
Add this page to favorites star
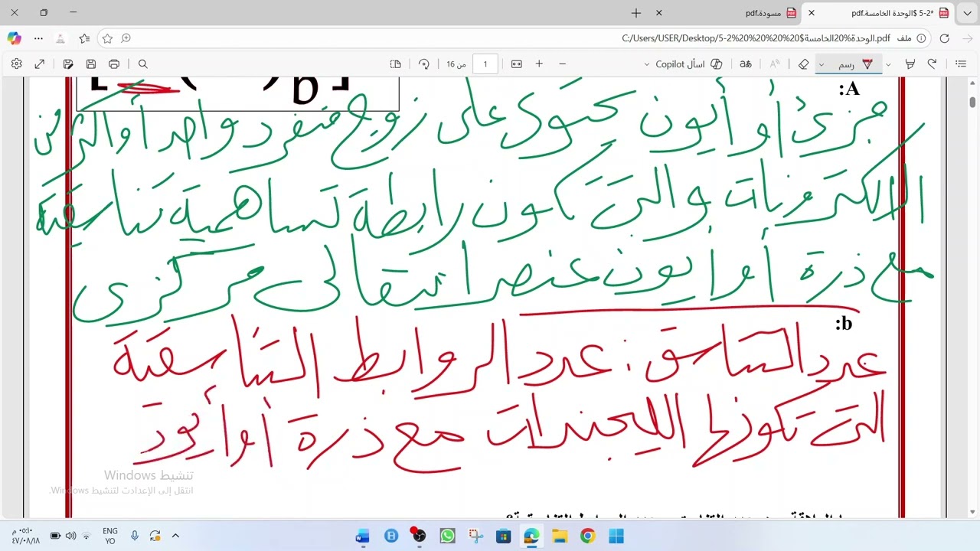(107, 38)
